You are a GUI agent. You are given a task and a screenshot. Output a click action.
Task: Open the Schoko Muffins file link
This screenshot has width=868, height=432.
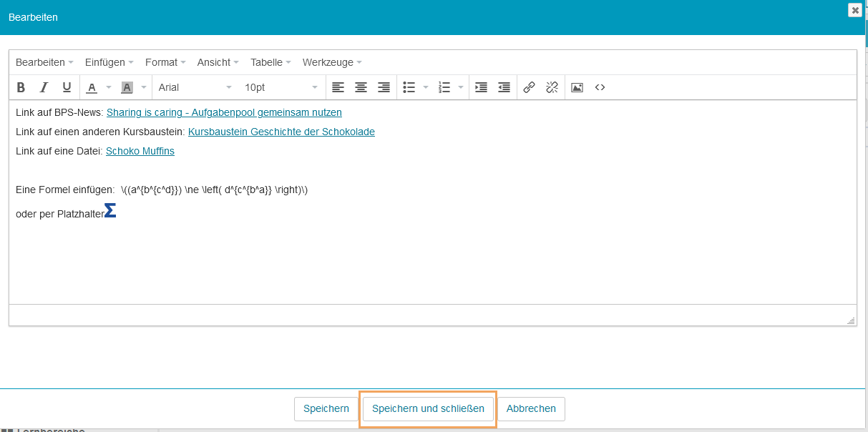click(x=140, y=151)
